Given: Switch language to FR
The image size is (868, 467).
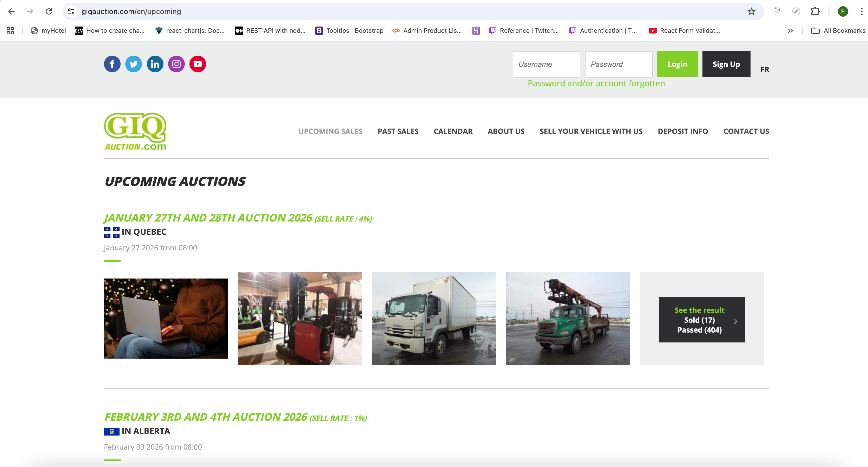Looking at the screenshot, I should (x=764, y=69).
